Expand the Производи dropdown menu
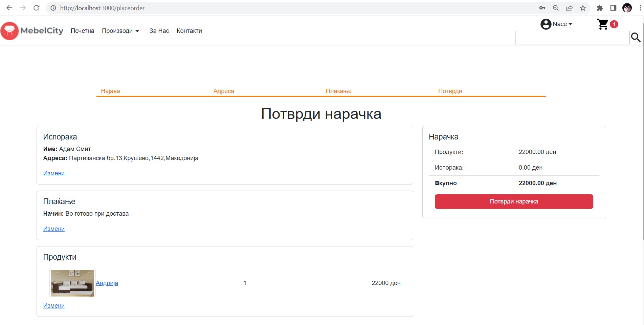The height and width of the screenshot is (325, 644). [x=120, y=31]
